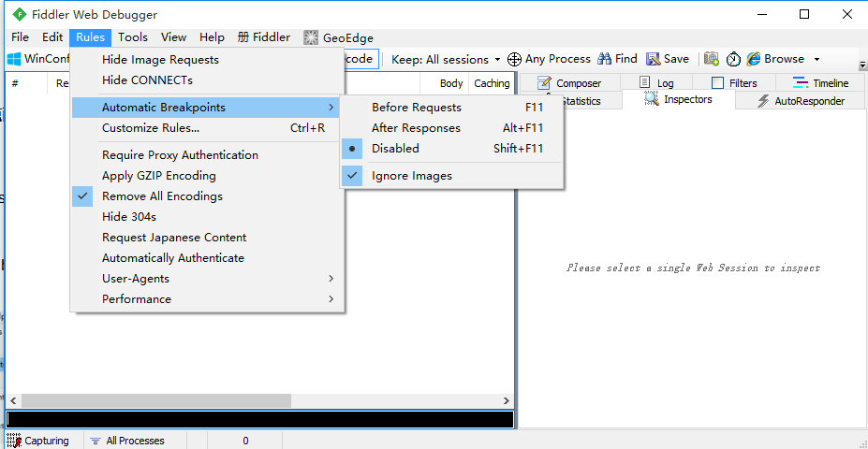Open the Keep: All sessions dropdown

(x=446, y=59)
